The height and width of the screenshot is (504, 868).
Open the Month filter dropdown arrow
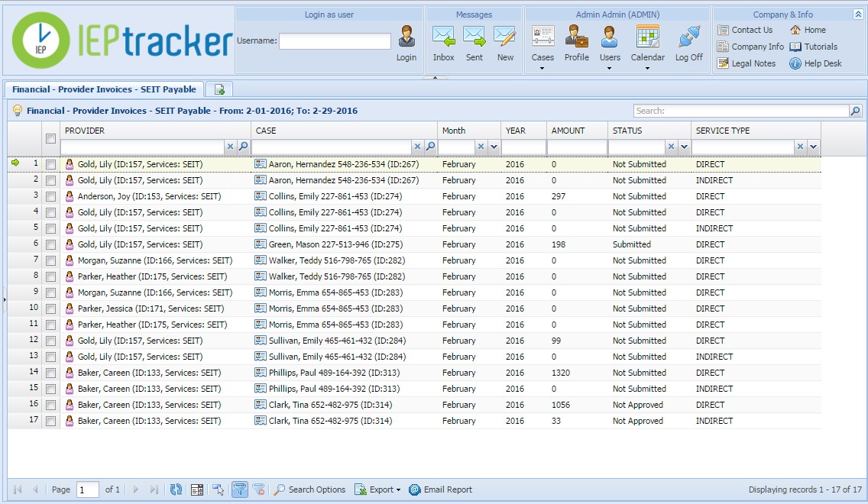pyautogui.click(x=494, y=147)
